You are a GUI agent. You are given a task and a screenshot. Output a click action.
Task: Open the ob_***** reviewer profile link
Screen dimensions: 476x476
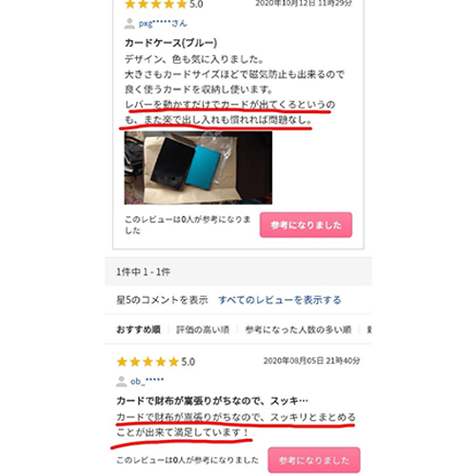[148, 381]
